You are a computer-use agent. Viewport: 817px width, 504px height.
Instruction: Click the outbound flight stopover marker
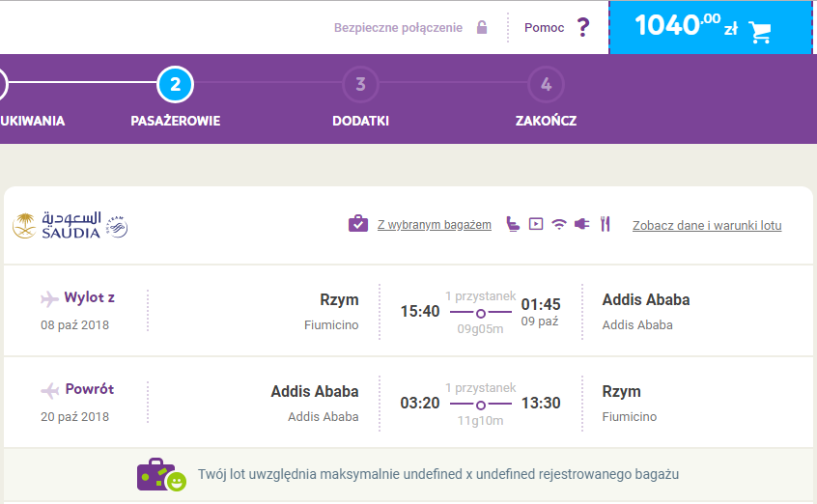[x=481, y=313]
